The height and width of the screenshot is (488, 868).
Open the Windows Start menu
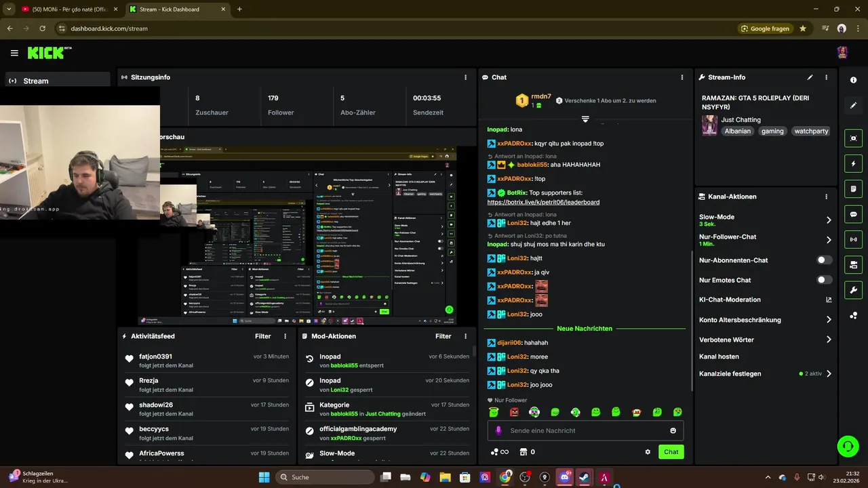[264, 477]
